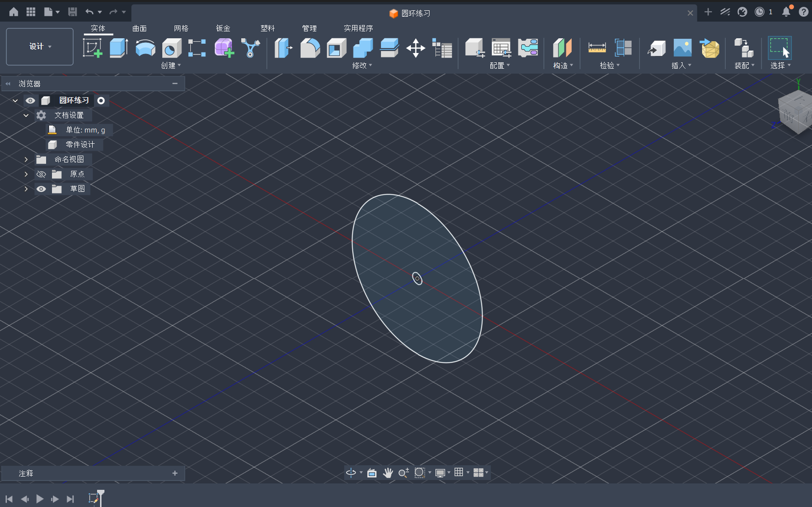Switch to the 实用程序 tab
Image resolution: width=812 pixels, height=507 pixels.
tap(358, 28)
